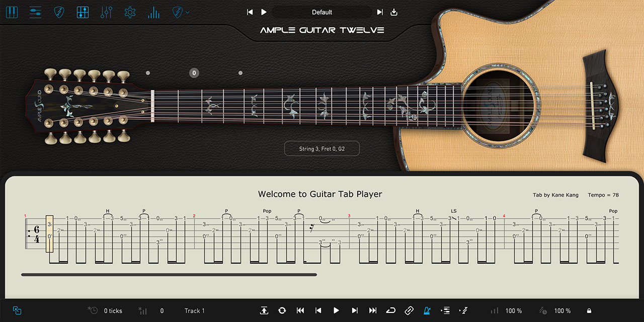This screenshot has width=644, height=322.
Task: Expand the pick icon dropdown chevron
Action: pyautogui.click(x=188, y=12)
